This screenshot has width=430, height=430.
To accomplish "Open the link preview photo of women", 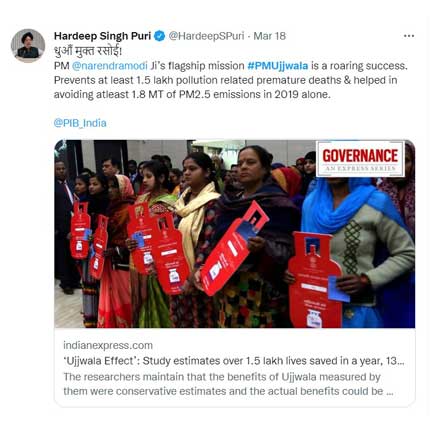I will (x=235, y=234).
